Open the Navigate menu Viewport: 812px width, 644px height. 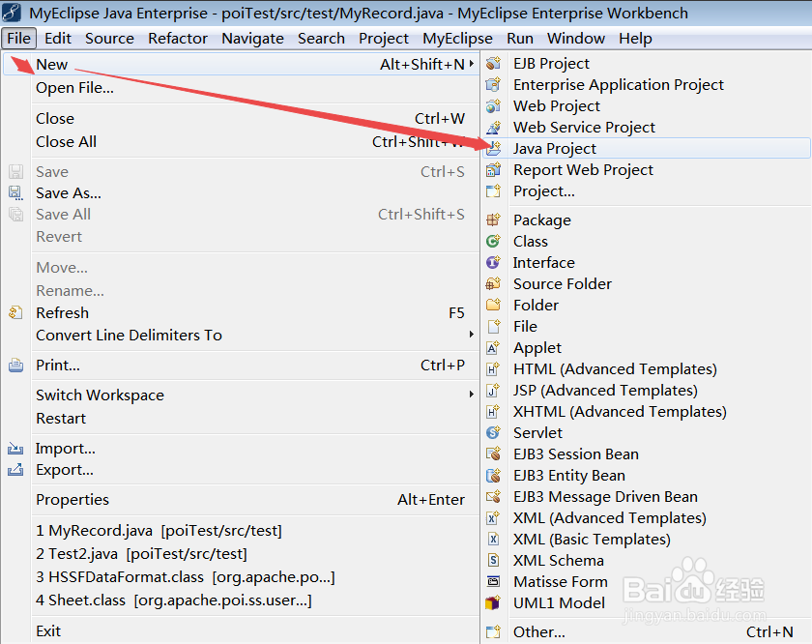pyautogui.click(x=252, y=39)
